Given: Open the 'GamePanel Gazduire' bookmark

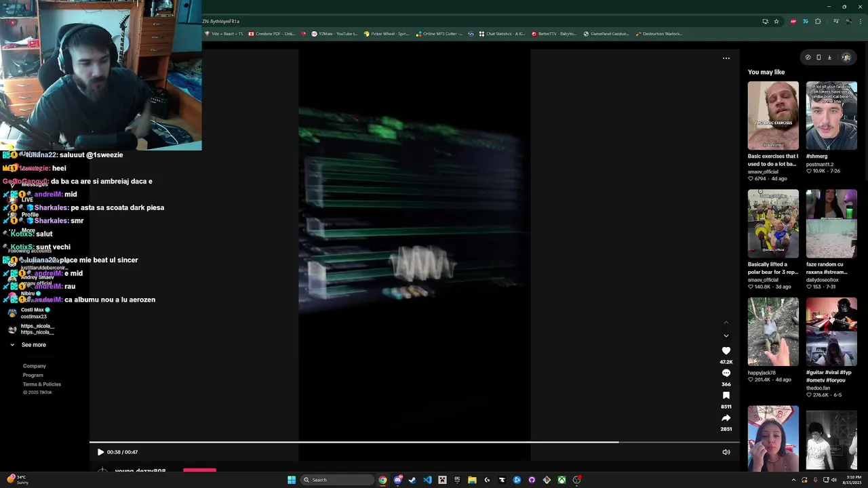Looking at the screenshot, I should (x=607, y=34).
